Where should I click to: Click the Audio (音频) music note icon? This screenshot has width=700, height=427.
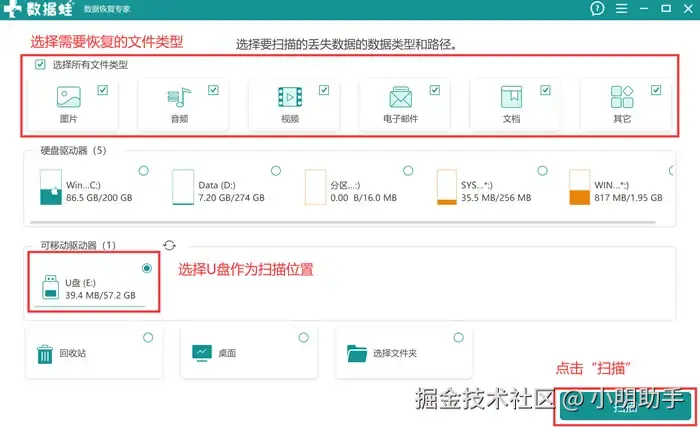(179, 97)
